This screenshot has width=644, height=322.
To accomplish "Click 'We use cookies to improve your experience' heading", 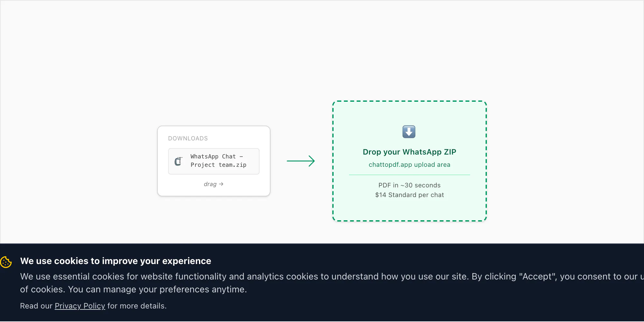I will 116,261.
